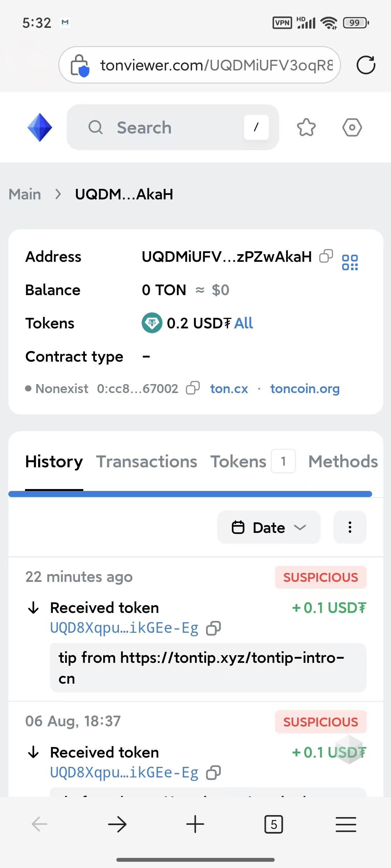The height and width of the screenshot is (868, 391).
Task: Copy the UQDMiUFV wallet address
Action: (326, 256)
